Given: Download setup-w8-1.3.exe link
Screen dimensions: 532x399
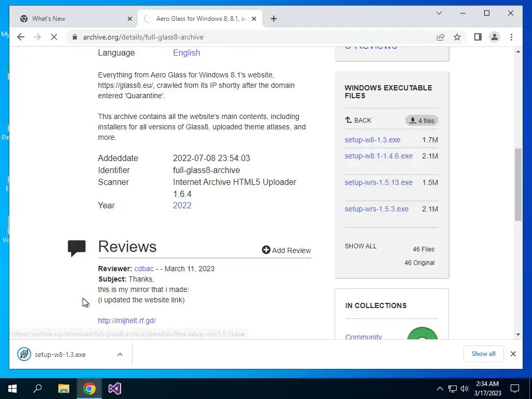Looking at the screenshot, I should 373,140.
